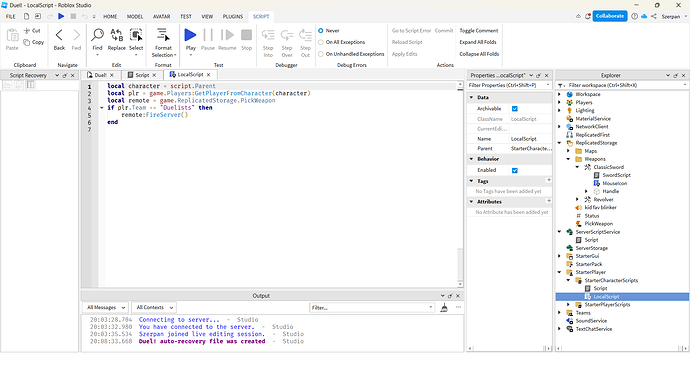Screen dimensions: 690x366
Task: Collapse the fold at code line 4
Action: [102, 108]
